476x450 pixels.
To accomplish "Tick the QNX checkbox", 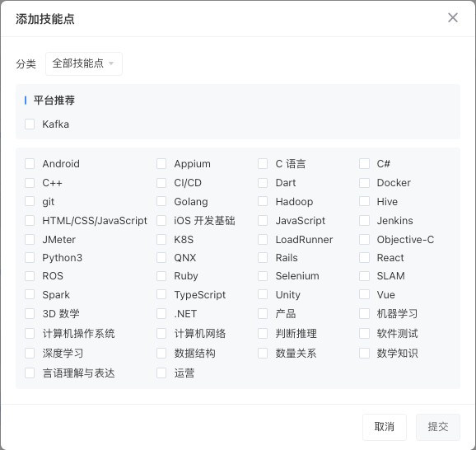I will coord(161,258).
